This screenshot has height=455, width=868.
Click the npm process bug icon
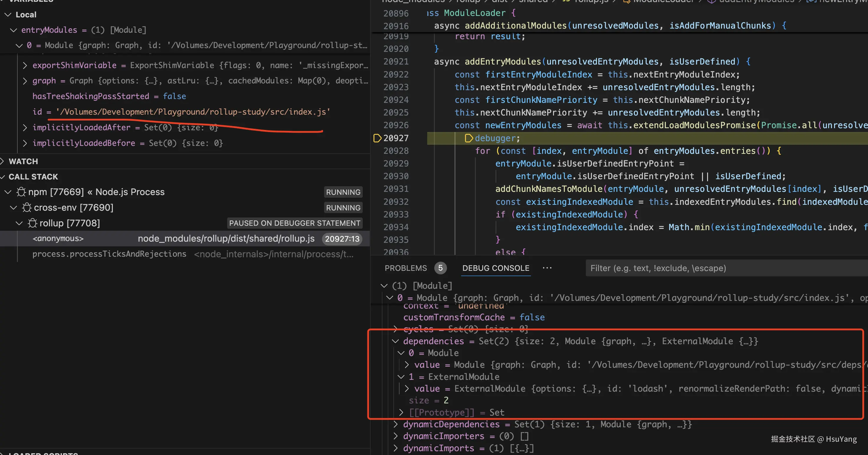[21, 192]
